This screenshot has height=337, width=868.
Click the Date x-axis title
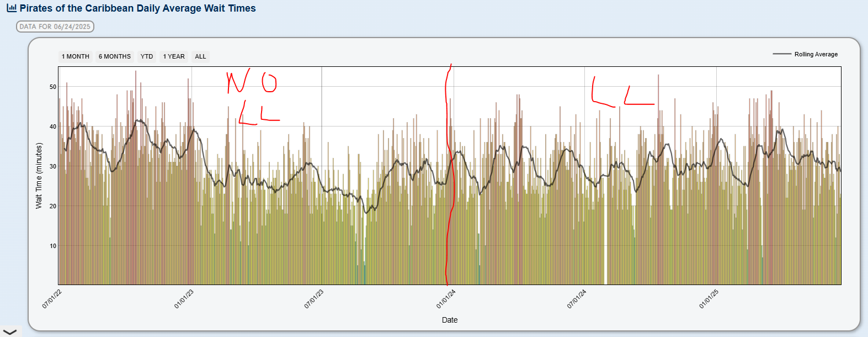(450, 320)
